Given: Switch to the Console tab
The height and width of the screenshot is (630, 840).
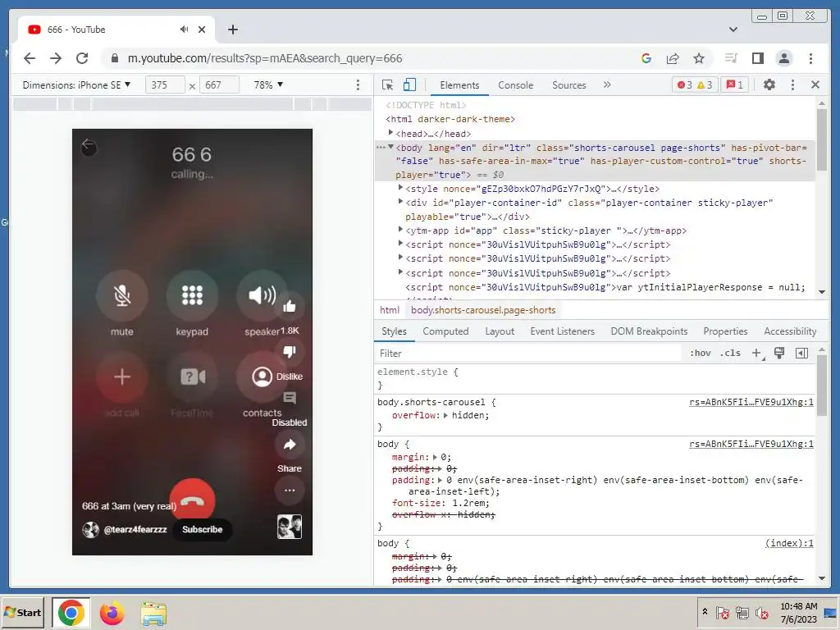Looking at the screenshot, I should pos(515,85).
